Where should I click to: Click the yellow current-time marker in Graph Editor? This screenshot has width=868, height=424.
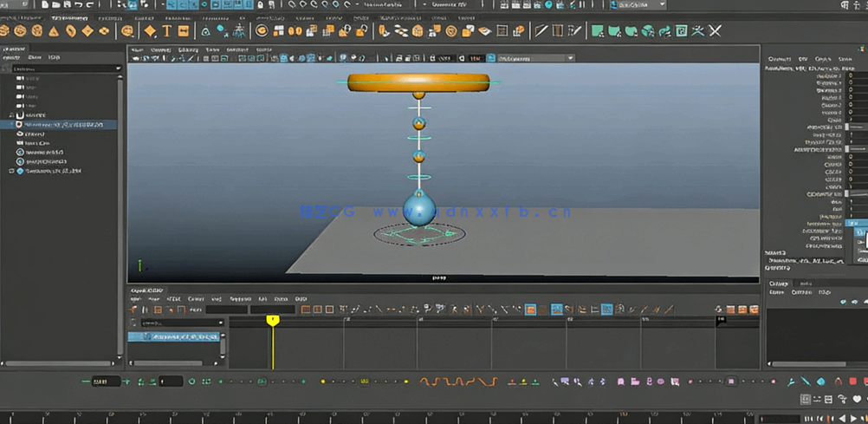[273, 320]
